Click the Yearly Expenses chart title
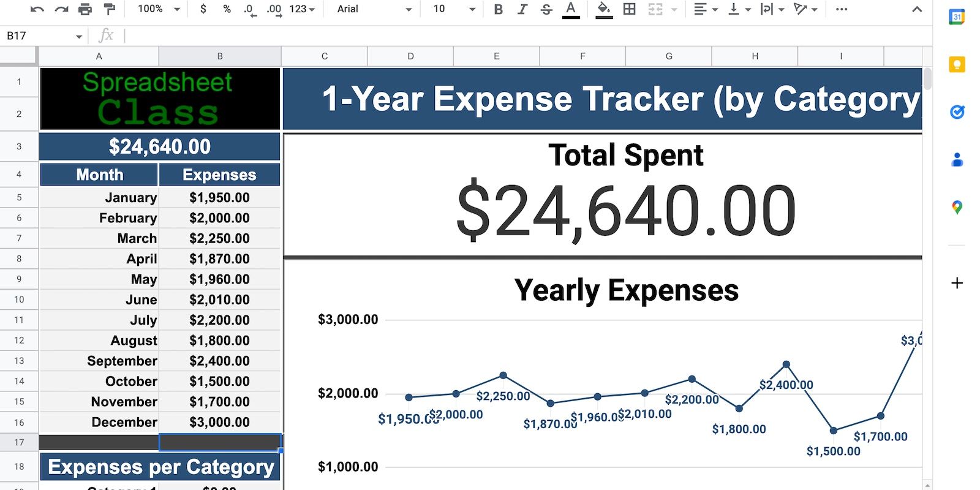This screenshot has height=490, width=980. 627,290
